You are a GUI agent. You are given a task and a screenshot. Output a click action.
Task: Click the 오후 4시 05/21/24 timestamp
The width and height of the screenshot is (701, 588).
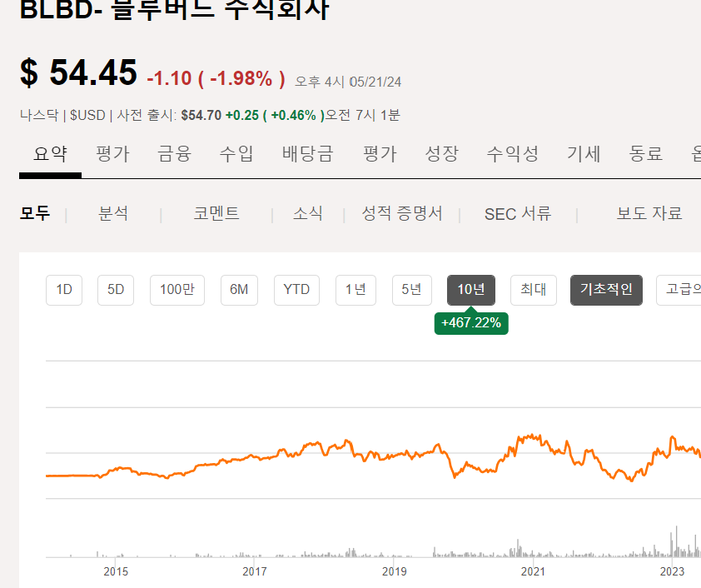coord(348,82)
